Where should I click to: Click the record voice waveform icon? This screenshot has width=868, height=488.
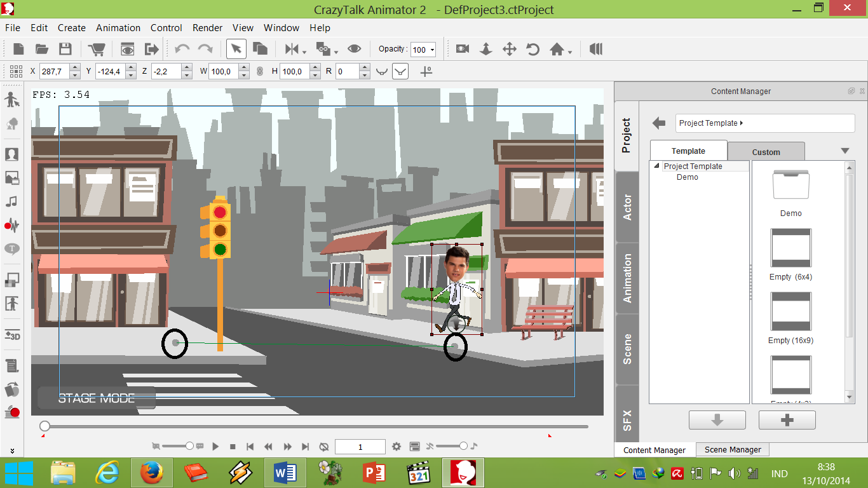click(x=11, y=225)
